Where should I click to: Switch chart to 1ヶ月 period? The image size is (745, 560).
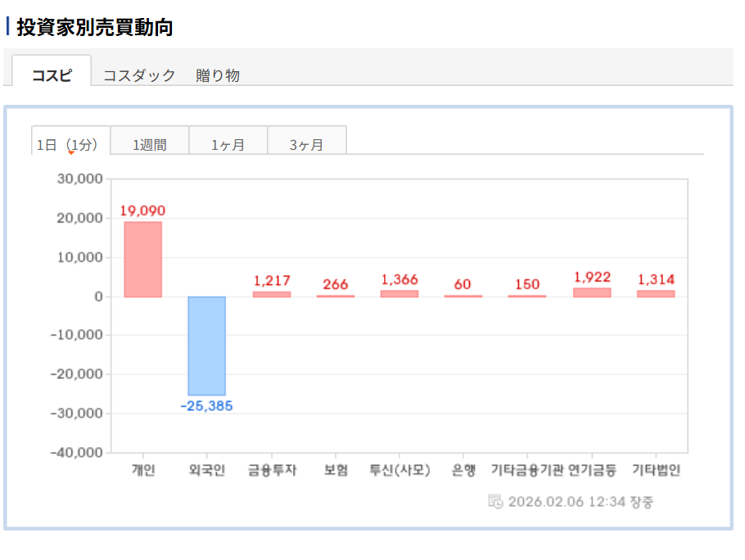228,144
